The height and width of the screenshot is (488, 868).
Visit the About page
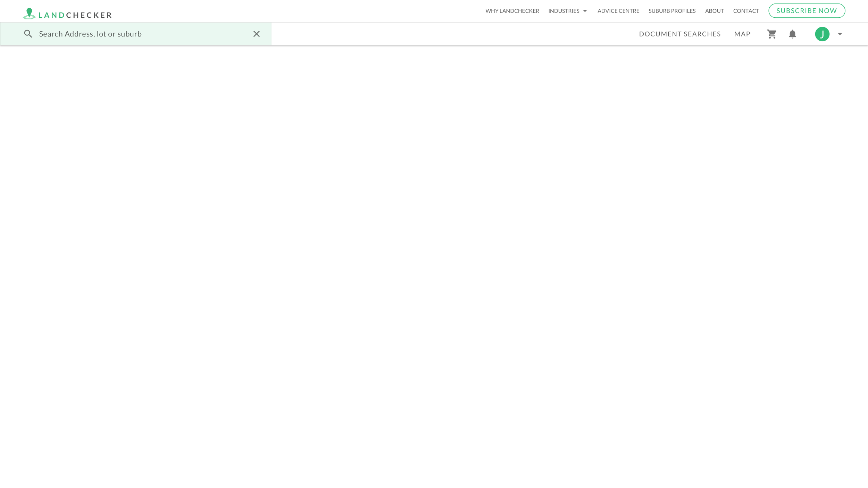coord(714,11)
